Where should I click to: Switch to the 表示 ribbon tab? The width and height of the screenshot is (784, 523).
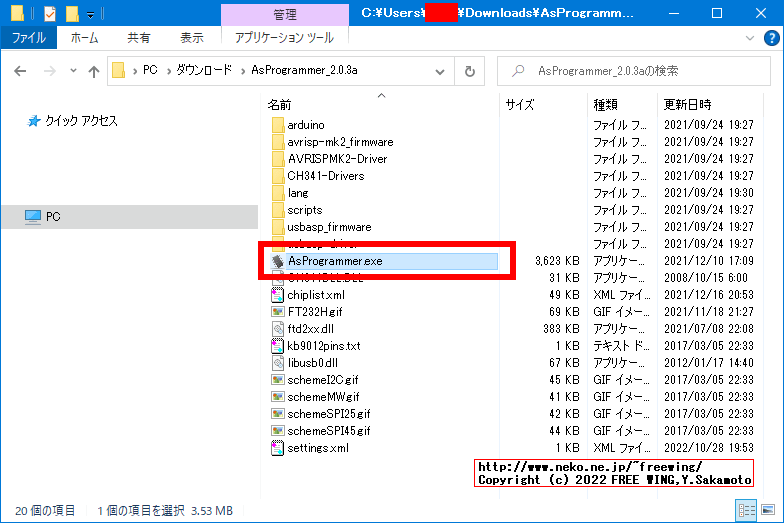pyautogui.click(x=192, y=38)
